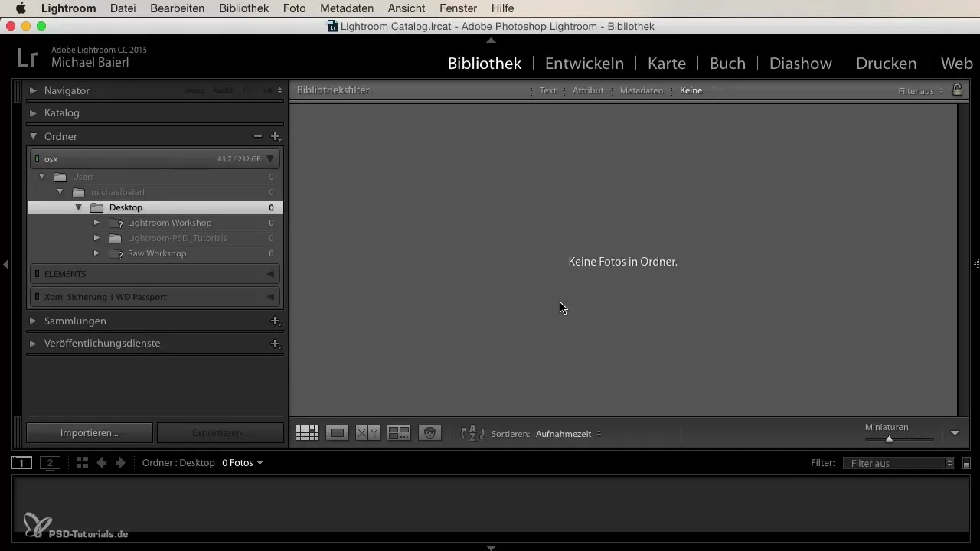Toggle the filter lock icon
980x551 pixels.
click(x=957, y=90)
